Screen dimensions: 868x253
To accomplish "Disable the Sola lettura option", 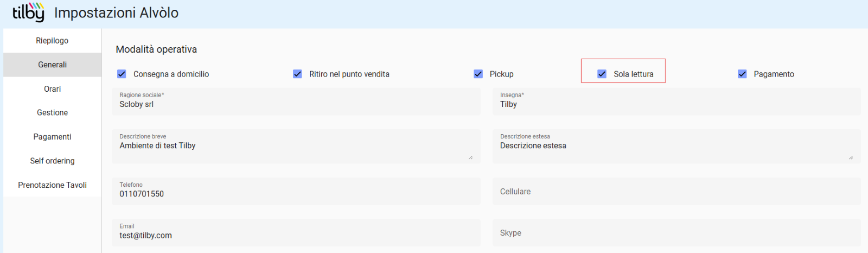I will pos(602,74).
